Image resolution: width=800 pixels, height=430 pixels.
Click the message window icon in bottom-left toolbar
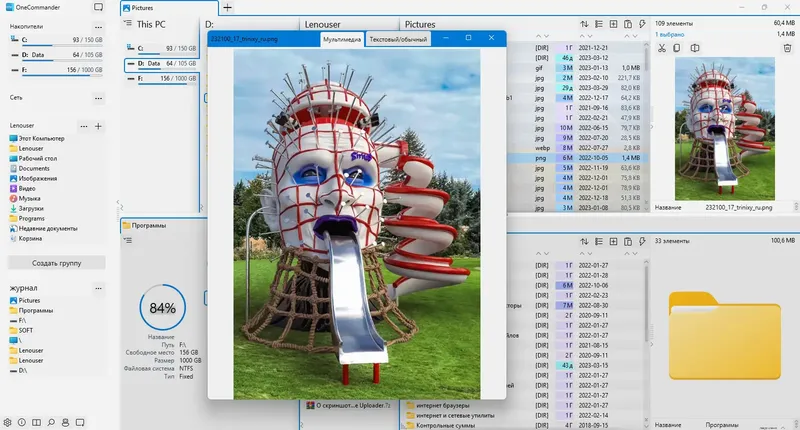(x=80, y=422)
